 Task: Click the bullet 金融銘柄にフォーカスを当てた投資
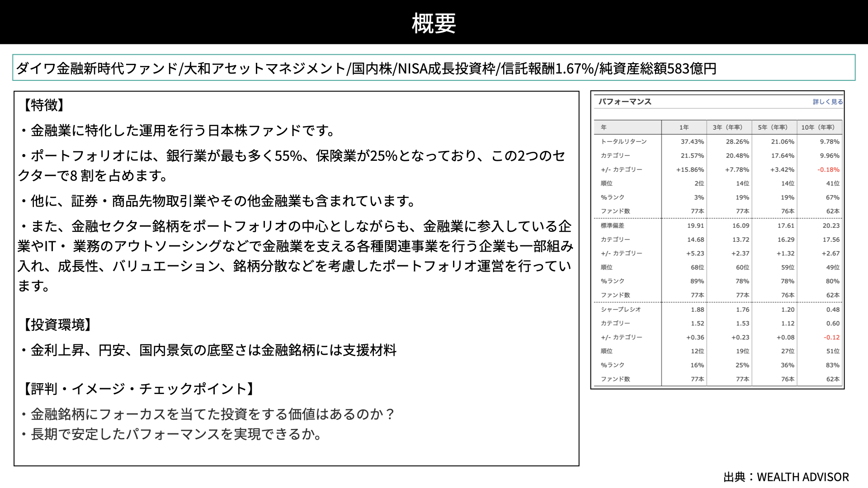[x=208, y=414]
